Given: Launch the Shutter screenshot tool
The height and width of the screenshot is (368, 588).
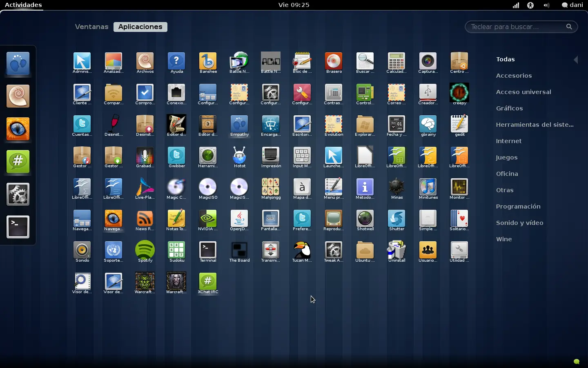Looking at the screenshot, I should (396, 220).
